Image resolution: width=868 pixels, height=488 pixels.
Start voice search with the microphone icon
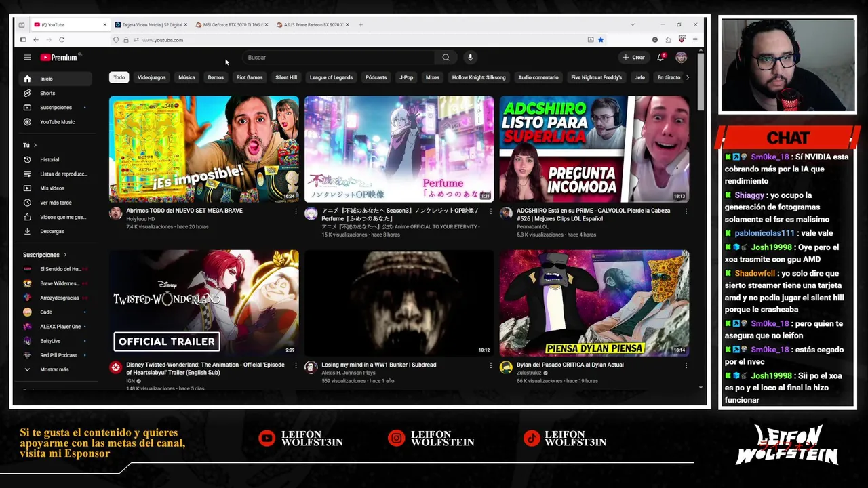pyautogui.click(x=470, y=58)
